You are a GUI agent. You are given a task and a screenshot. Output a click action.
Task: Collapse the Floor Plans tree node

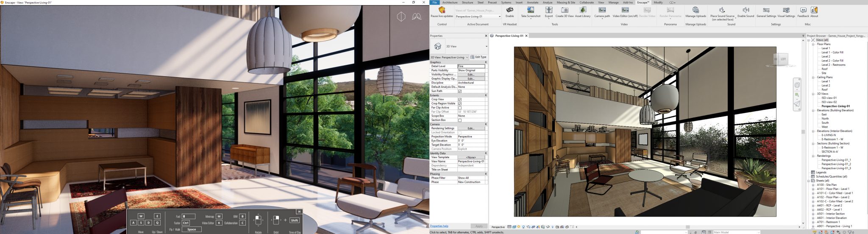click(x=813, y=44)
